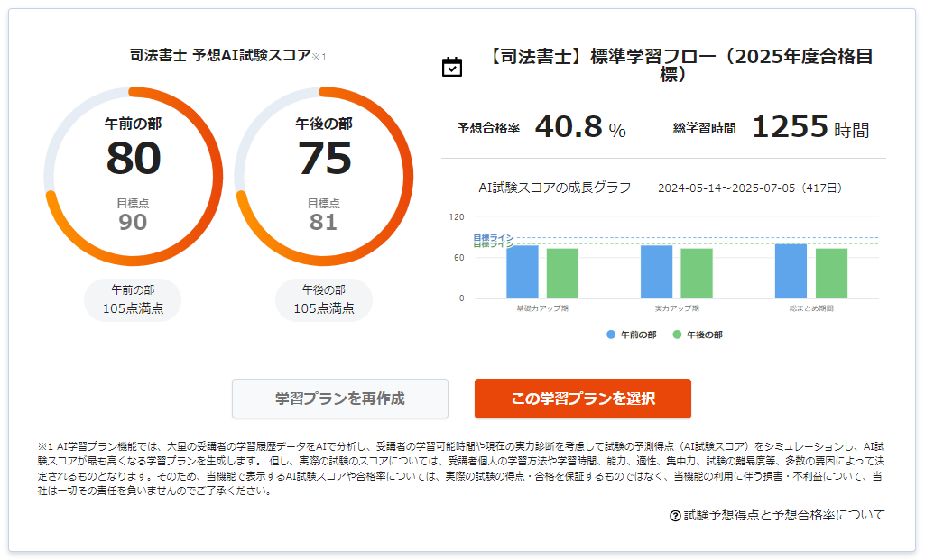Click 午前の部 105点満点 pill label
Viewport: 925px width, 560px height.
coord(133,299)
